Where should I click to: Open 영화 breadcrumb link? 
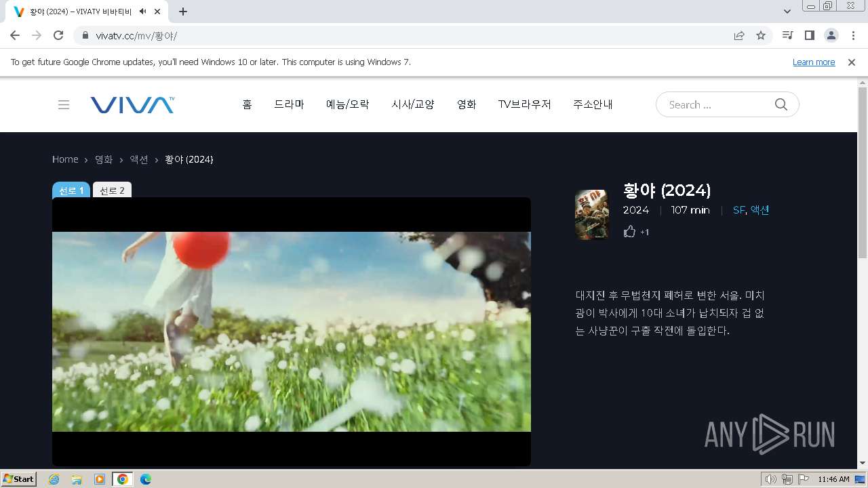[x=104, y=159]
